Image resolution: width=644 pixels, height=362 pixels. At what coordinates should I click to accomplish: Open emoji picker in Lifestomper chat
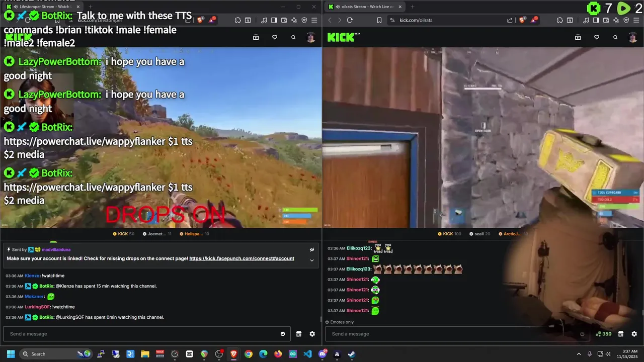283,334
